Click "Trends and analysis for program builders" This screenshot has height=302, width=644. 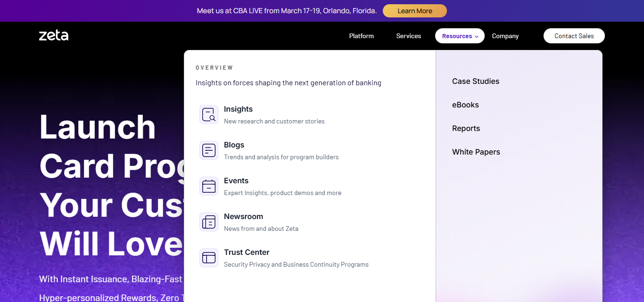281,157
